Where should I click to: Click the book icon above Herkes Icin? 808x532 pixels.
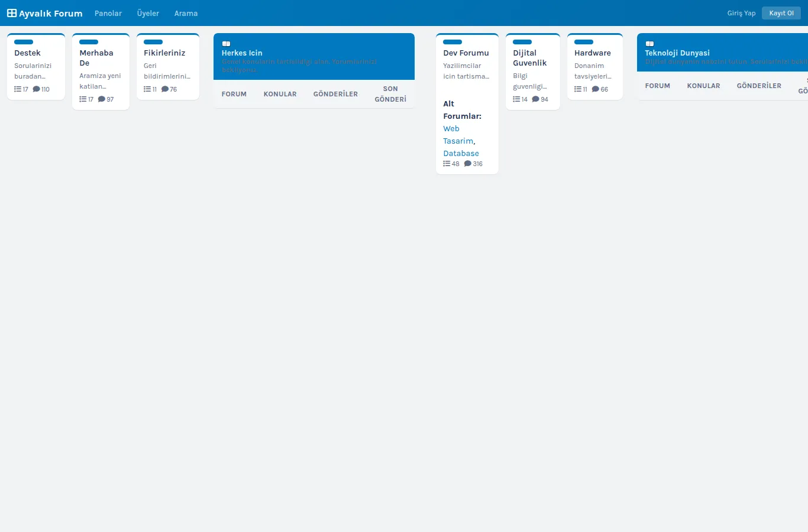[226, 44]
